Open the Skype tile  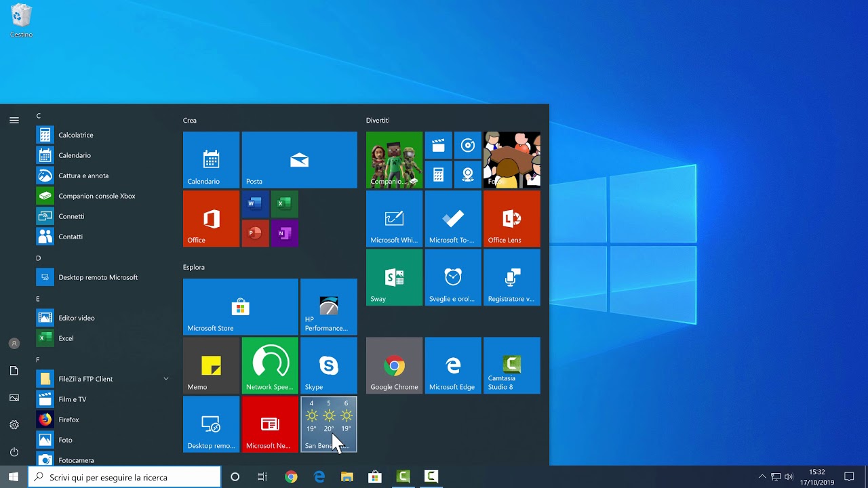(328, 366)
